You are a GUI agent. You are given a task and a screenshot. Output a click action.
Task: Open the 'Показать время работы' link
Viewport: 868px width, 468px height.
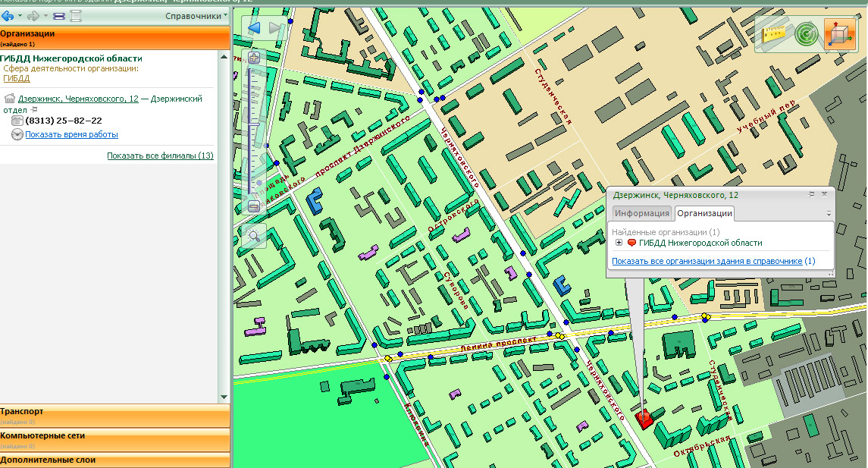pos(71,134)
